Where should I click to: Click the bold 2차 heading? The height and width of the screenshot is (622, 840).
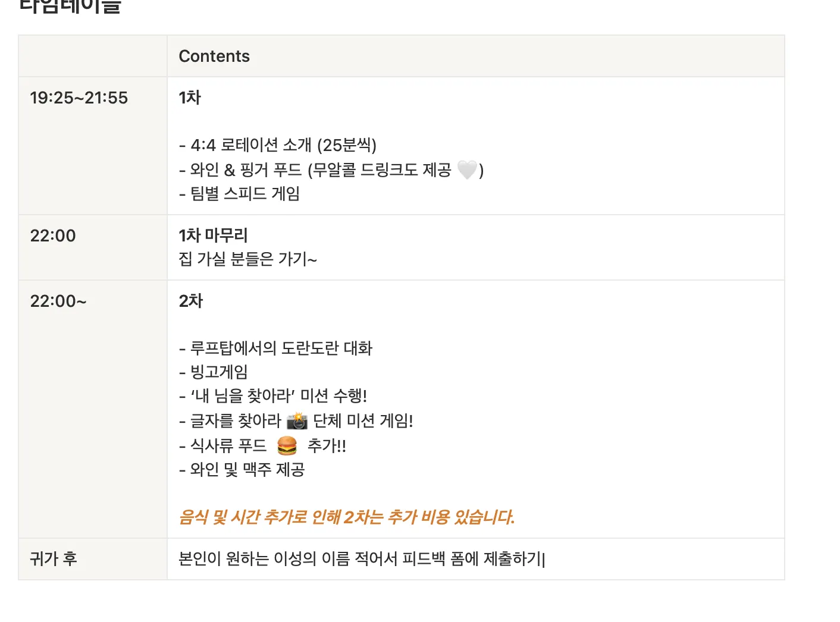(191, 301)
